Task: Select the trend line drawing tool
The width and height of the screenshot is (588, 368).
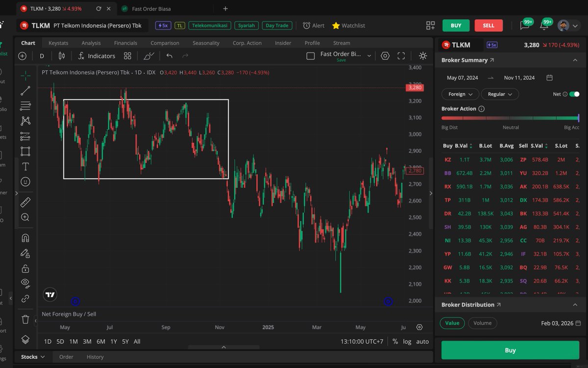Action: (x=25, y=90)
